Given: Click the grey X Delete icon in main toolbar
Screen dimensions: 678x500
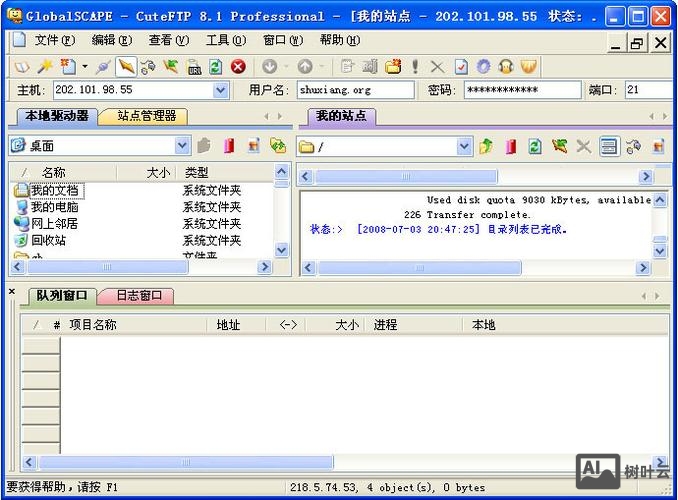Looking at the screenshot, I should pyautogui.click(x=437, y=67).
